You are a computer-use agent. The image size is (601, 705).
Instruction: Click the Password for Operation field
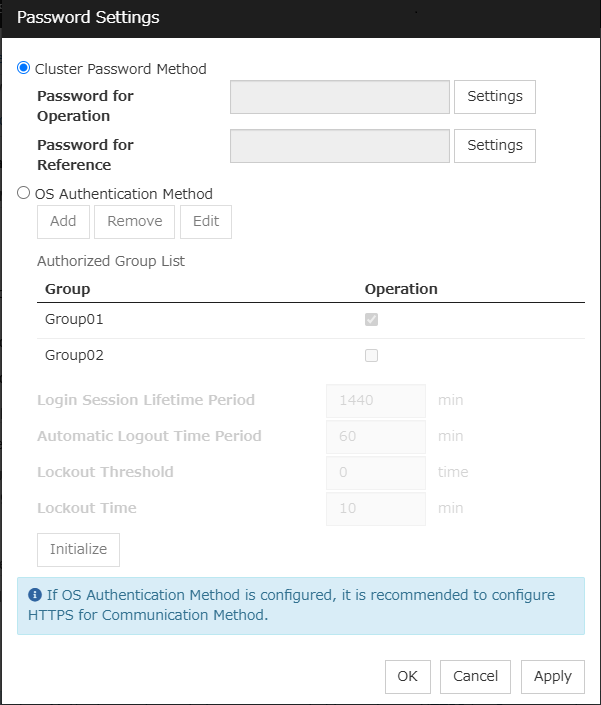point(340,97)
